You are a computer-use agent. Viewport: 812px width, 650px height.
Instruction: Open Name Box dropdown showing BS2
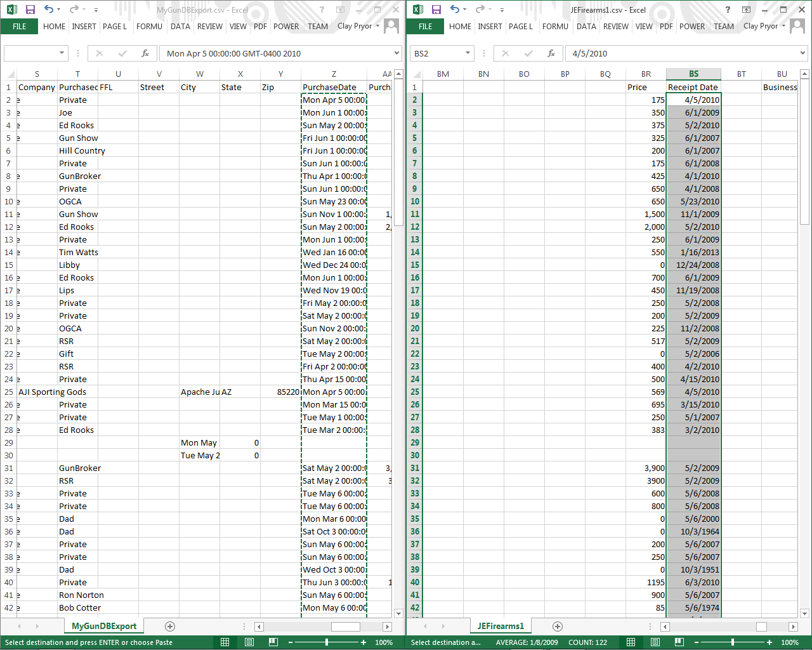point(468,53)
